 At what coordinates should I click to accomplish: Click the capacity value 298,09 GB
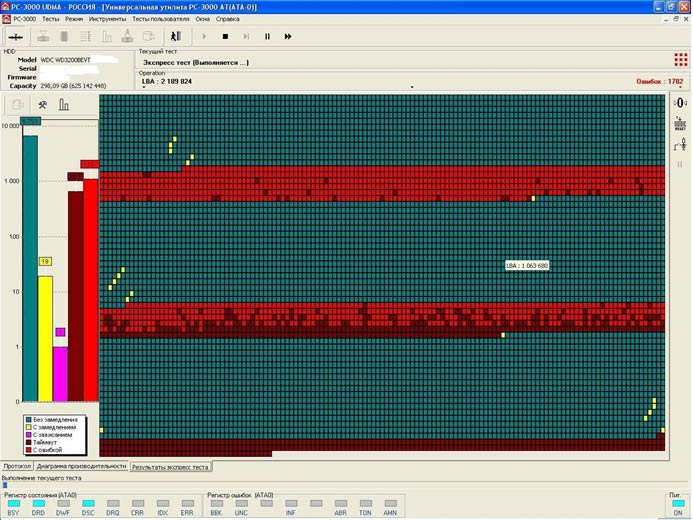click(x=73, y=86)
